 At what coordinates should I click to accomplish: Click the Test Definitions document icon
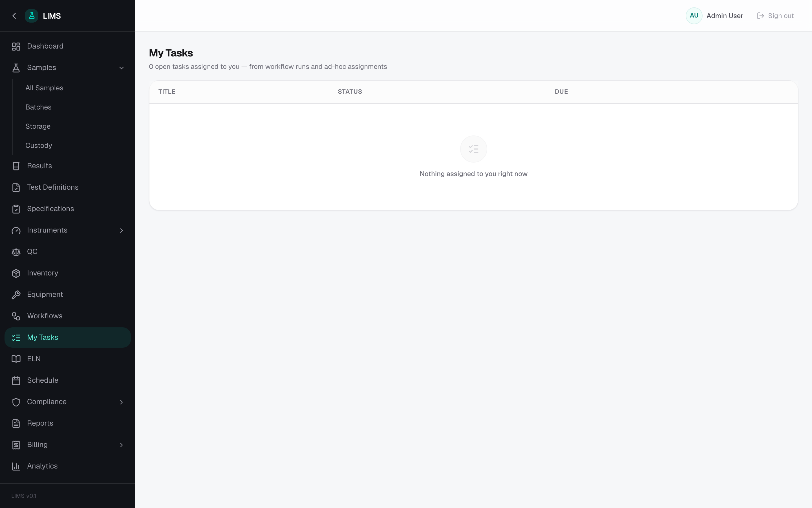click(16, 187)
